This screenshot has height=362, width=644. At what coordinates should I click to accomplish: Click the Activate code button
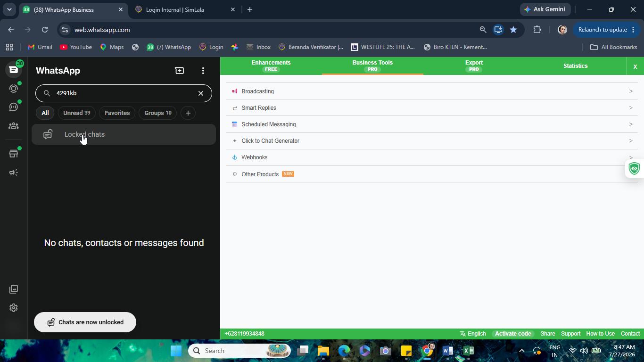click(x=513, y=334)
